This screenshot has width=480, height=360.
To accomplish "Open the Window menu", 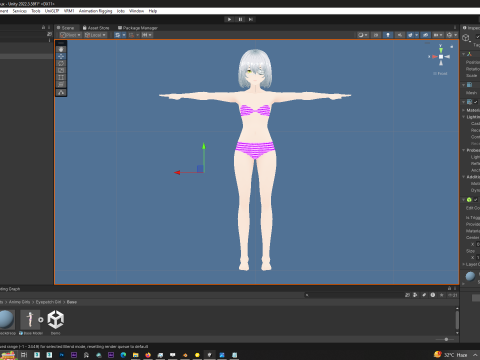I will click(136, 11).
